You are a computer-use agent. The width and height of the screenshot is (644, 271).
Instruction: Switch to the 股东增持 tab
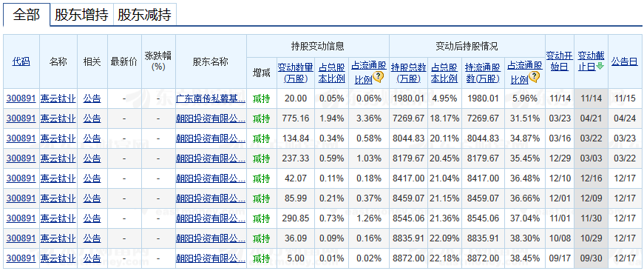click(x=81, y=15)
